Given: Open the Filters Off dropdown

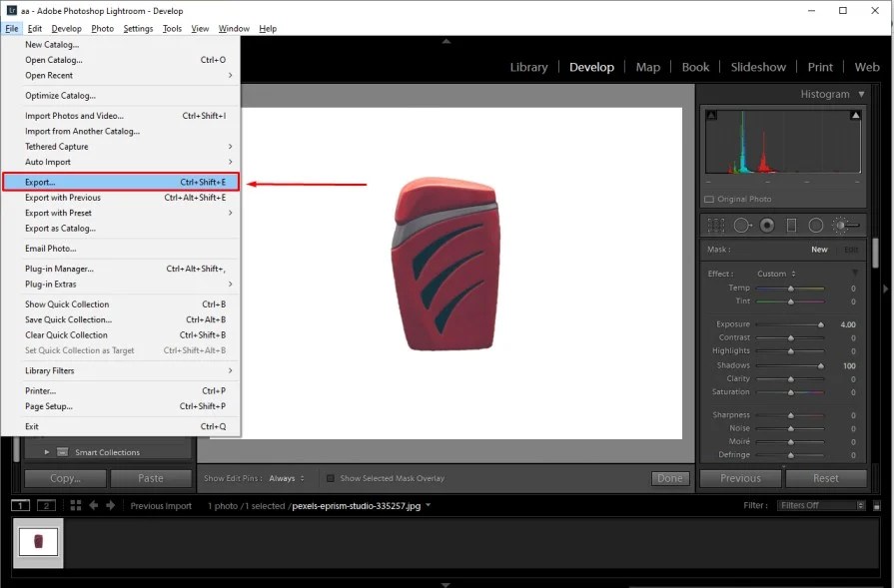Looking at the screenshot, I should 819,504.
